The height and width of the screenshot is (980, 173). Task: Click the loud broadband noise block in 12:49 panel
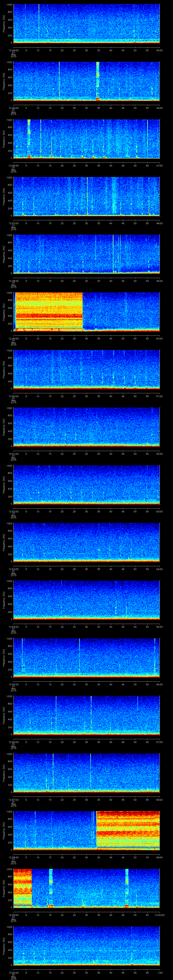pos(49,312)
